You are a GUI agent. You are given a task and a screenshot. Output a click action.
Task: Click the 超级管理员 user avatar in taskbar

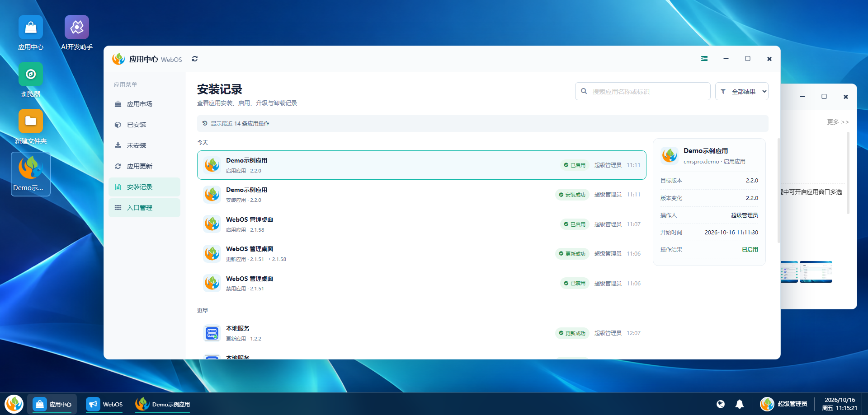767,404
